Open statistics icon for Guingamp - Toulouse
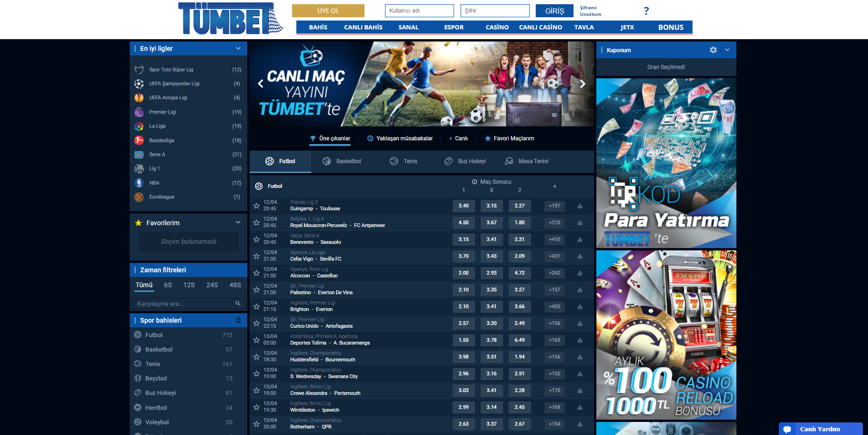Screen dimensions: 868x435 [x=580, y=206]
